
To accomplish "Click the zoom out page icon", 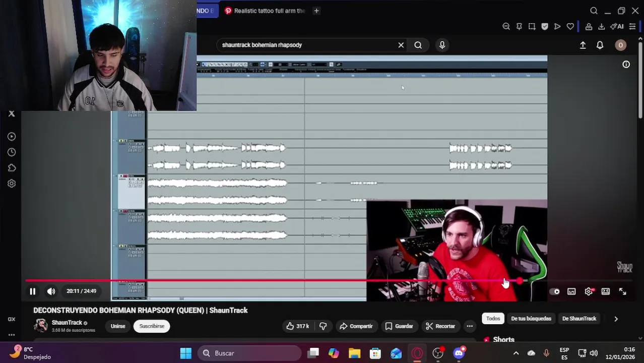I will [x=506, y=26].
